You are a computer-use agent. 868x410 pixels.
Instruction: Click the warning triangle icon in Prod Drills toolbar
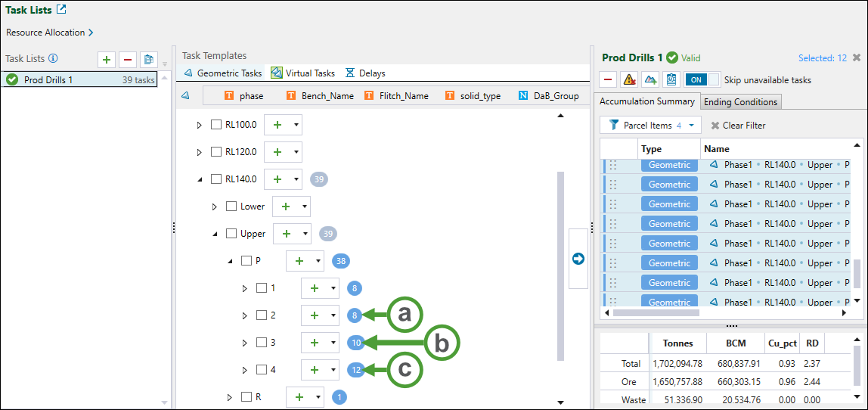click(628, 79)
